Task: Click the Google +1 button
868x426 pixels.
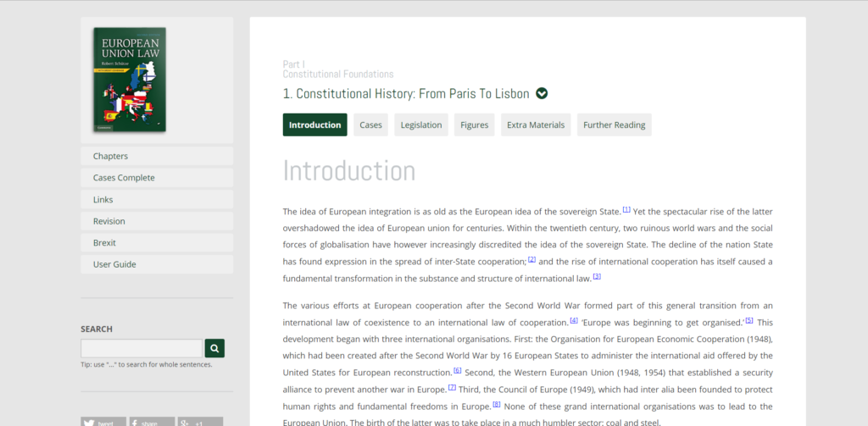Action: (x=200, y=422)
